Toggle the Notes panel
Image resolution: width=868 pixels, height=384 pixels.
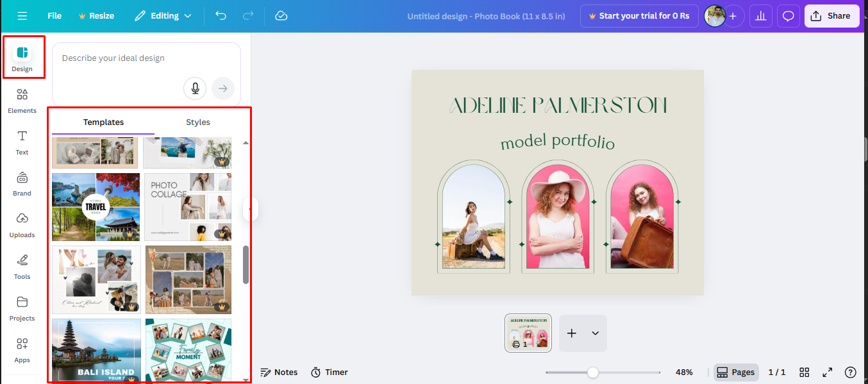pos(279,372)
